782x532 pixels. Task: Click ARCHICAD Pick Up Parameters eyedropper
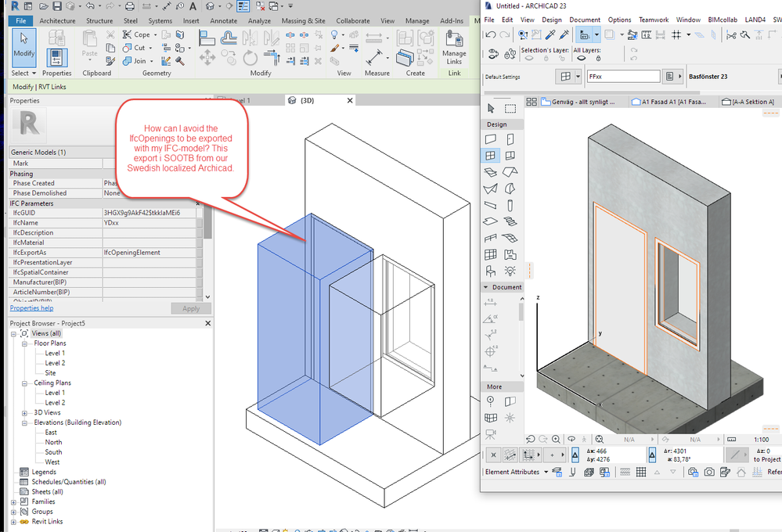(x=550, y=34)
